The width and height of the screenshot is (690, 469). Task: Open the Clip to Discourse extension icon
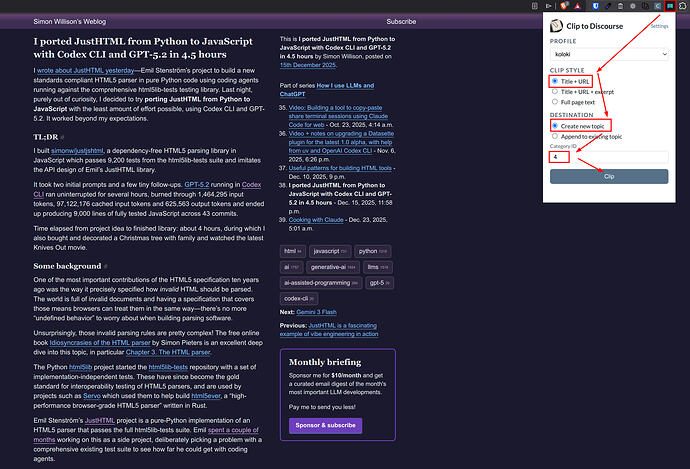pos(670,6)
